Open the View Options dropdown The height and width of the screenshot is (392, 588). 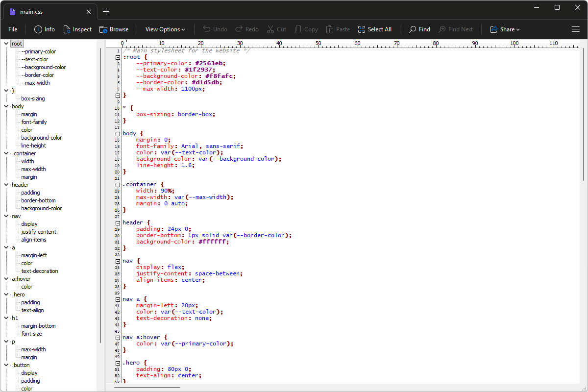[165, 29]
